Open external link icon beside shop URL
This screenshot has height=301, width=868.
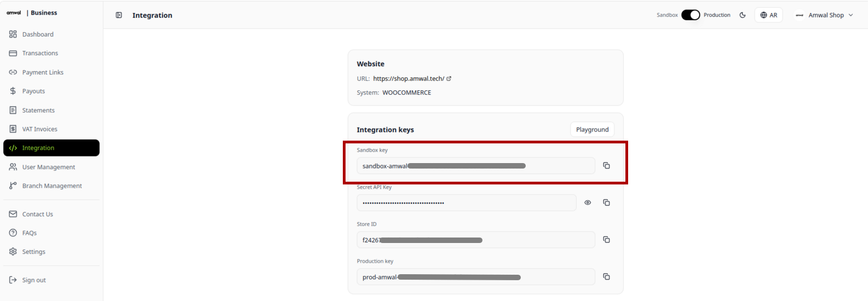coord(449,79)
